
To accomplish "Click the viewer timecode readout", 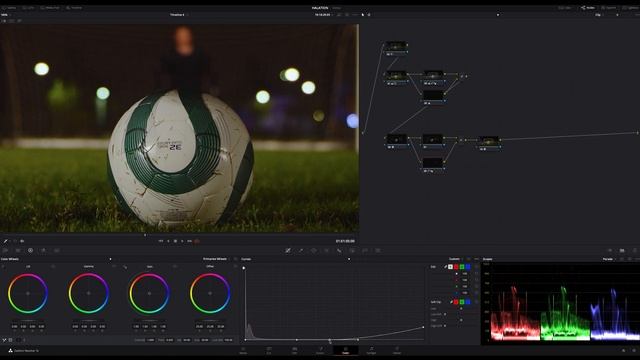I will (x=345, y=241).
